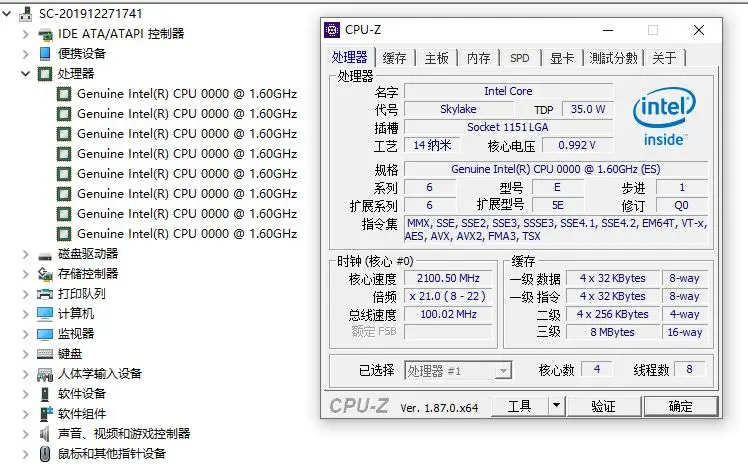This screenshot has width=748, height=466.
Task: Click the Intel inside logo in CPU-Z
Action: point(664,117)
